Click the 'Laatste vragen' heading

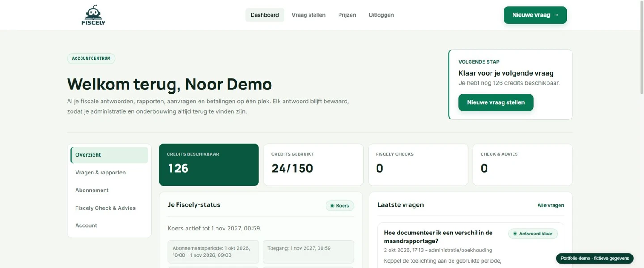point(401,205)
